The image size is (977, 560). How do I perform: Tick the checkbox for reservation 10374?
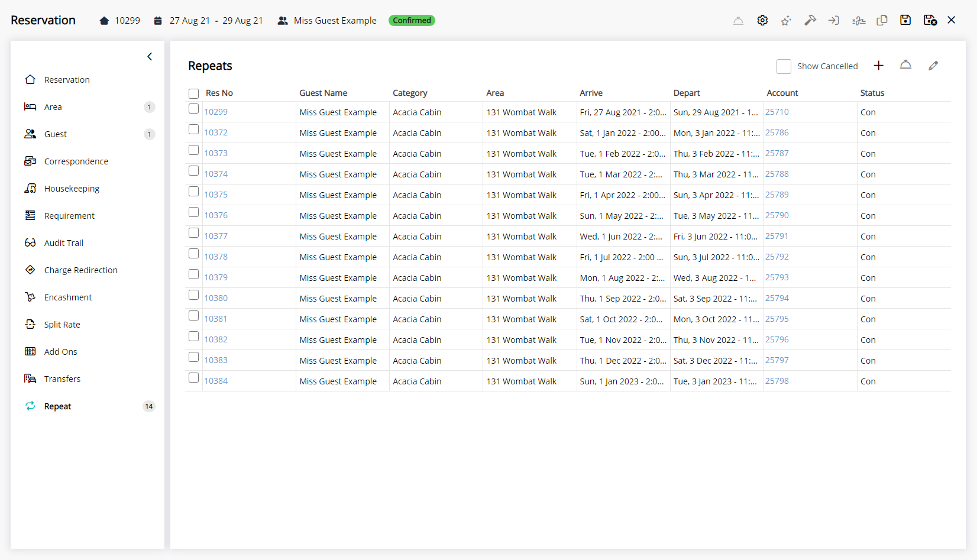(193, 171)
